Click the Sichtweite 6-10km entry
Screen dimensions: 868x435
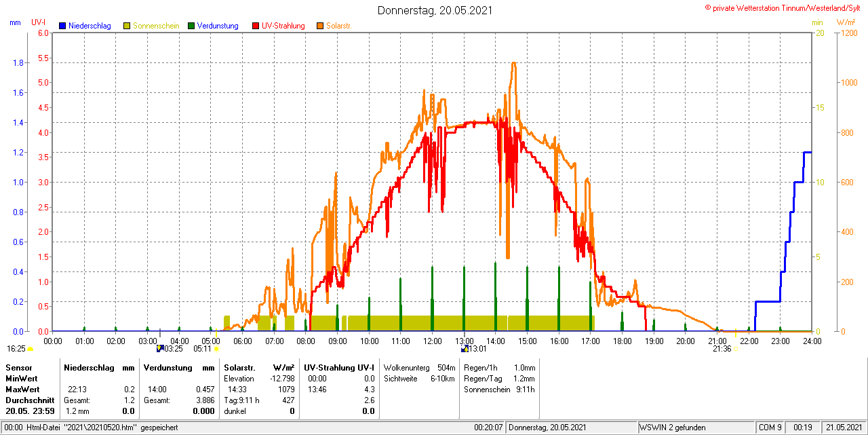pyautogui.click(x=419, y=378)
